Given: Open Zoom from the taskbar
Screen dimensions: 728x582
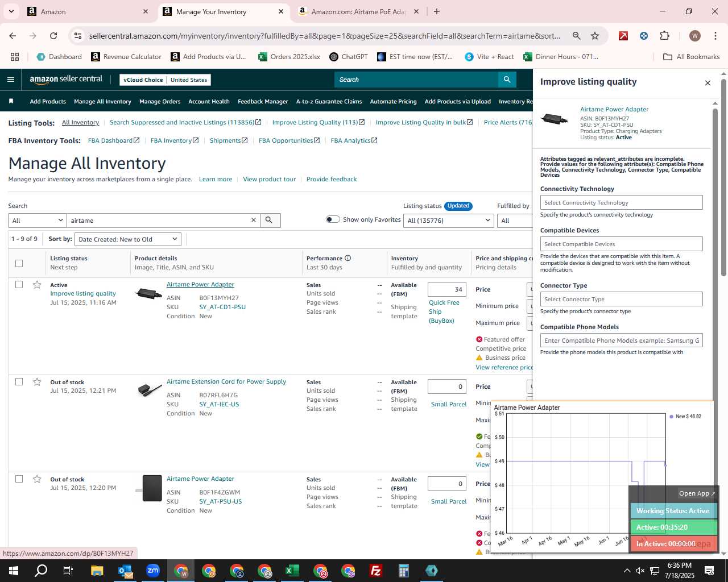Looking at the screenshot, I should click(153, 571).
